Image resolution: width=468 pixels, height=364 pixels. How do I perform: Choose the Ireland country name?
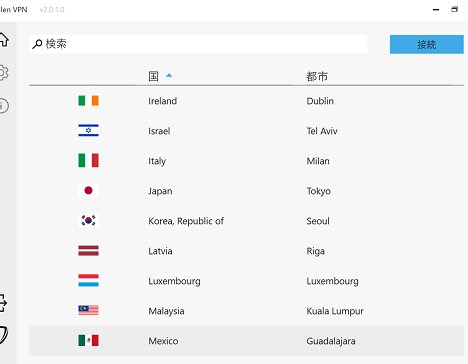163,101
